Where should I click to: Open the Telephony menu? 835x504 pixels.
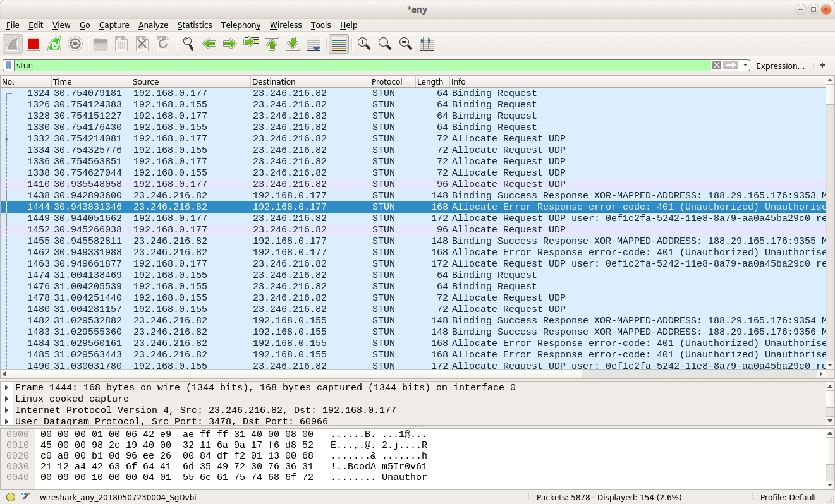point(241,25)
